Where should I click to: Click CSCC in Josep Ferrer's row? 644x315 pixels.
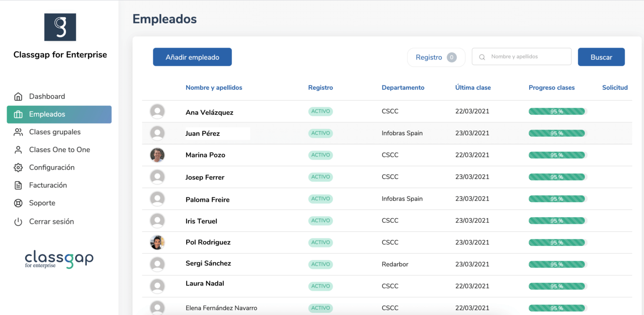[x=390, y=177]
